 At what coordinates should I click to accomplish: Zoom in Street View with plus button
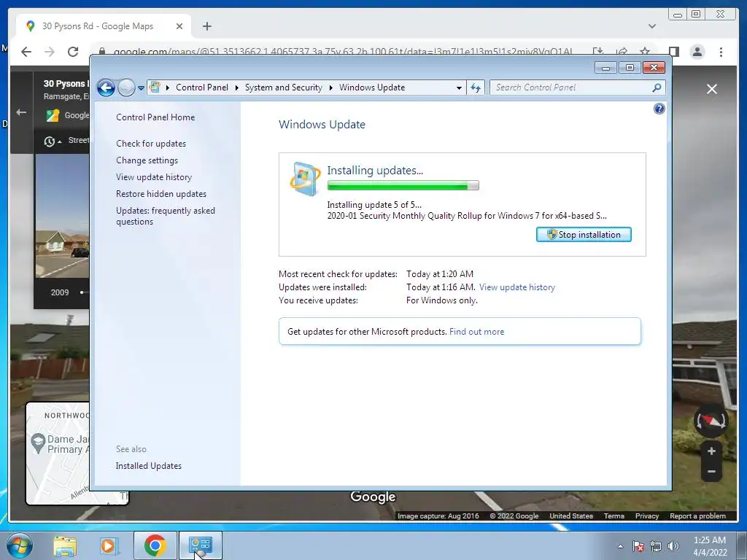coord(711,451)
